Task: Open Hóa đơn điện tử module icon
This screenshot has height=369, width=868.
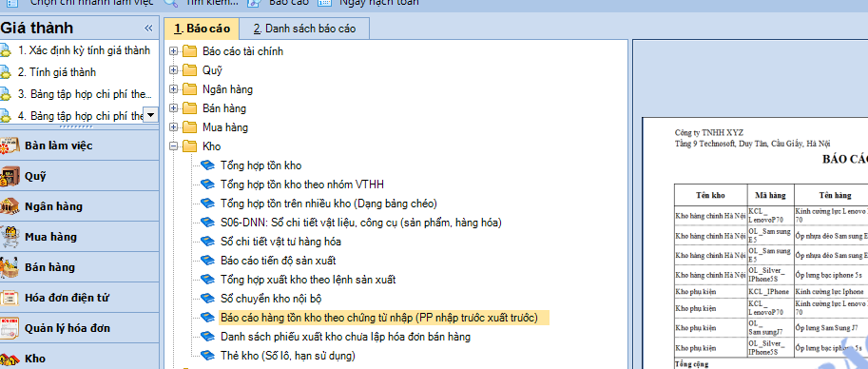Action: (10, 298)
